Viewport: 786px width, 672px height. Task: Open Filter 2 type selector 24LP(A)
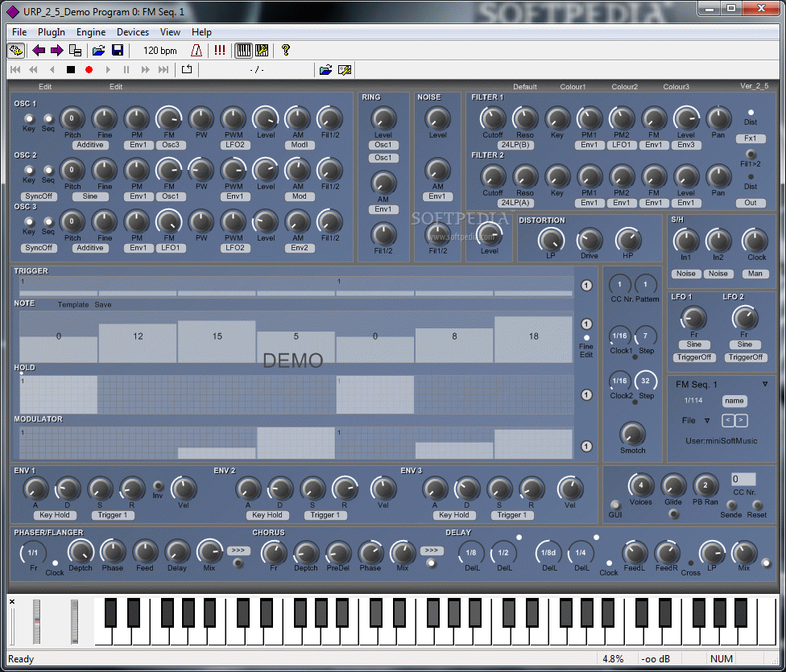[x=515, y=203]
